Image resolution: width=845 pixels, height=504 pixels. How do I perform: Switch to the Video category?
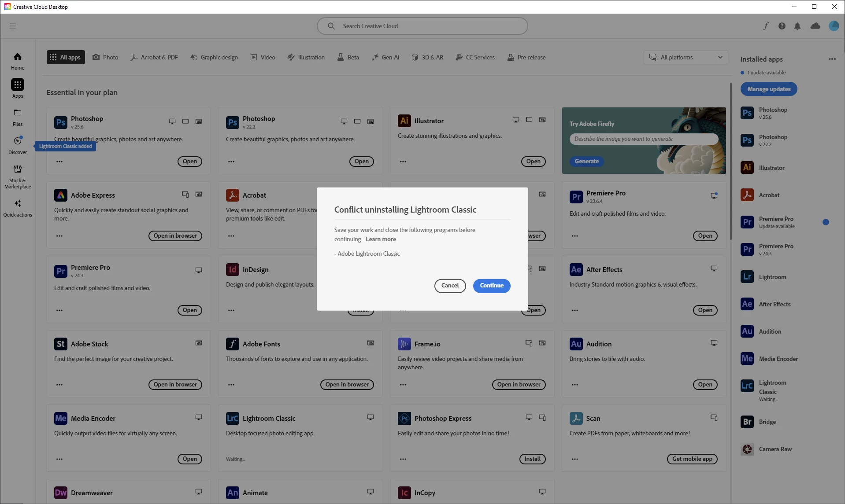[x=263, y=57]
